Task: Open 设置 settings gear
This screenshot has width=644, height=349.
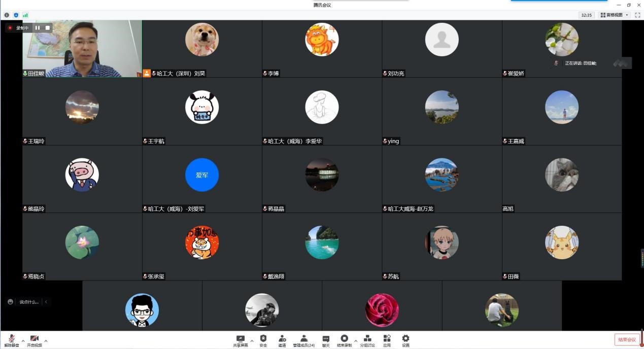Action: coord(405,340)
